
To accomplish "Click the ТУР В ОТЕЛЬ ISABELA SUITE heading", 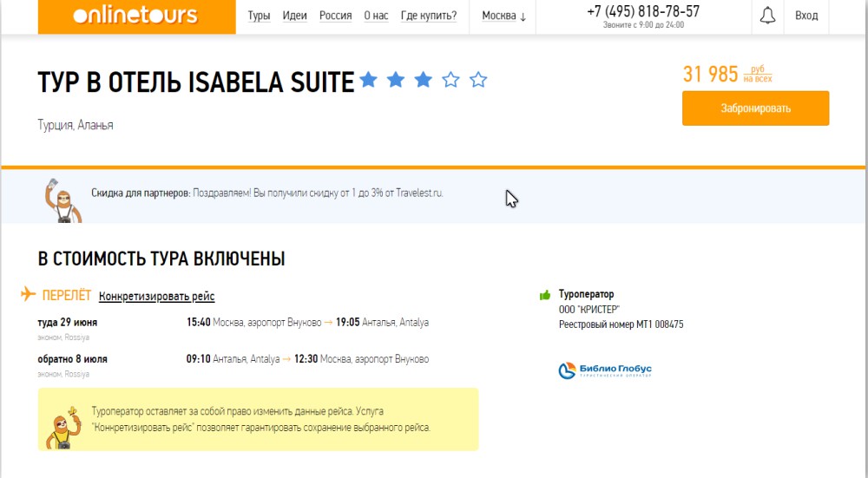I will [196, 82].
